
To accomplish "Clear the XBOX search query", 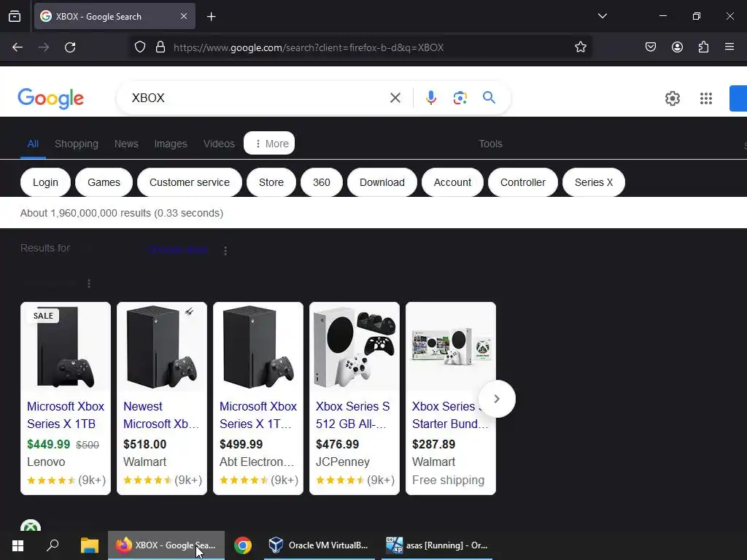I will pyautogui.click(x=395, y=98).
